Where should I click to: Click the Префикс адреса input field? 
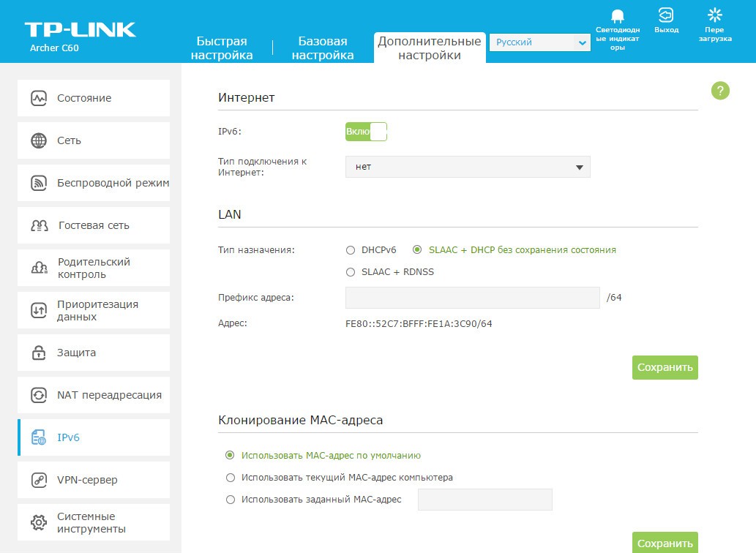point(472,298)
